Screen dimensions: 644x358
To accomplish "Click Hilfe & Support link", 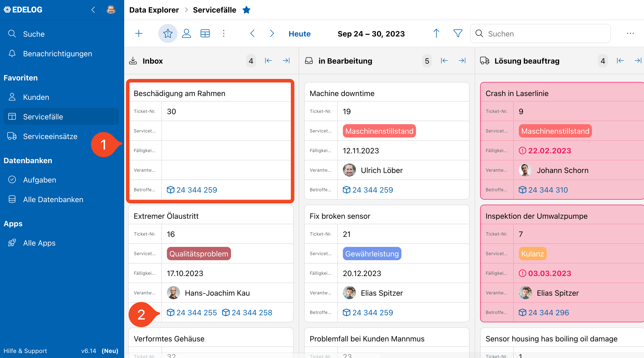I will (25, 351).
